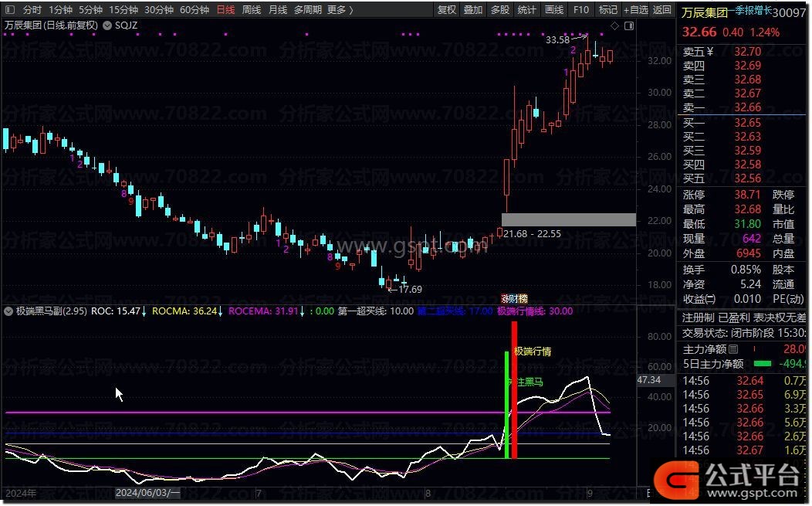Select the 1分钟 period tab
812x506 pixels.
(x=60, y=10)
